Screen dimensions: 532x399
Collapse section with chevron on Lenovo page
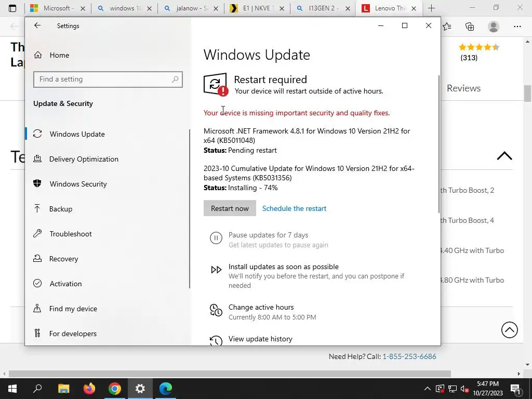(x=504, y=156)
